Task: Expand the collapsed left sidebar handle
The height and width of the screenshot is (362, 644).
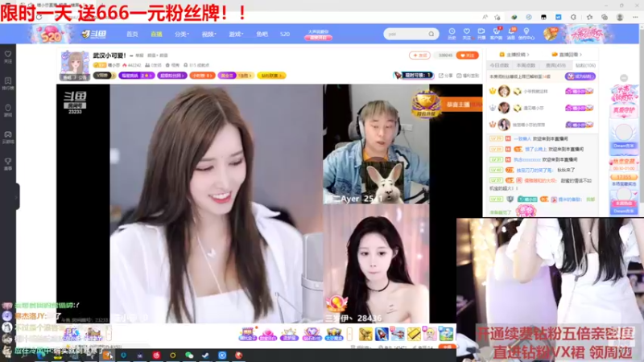Action: click(17, 197)
